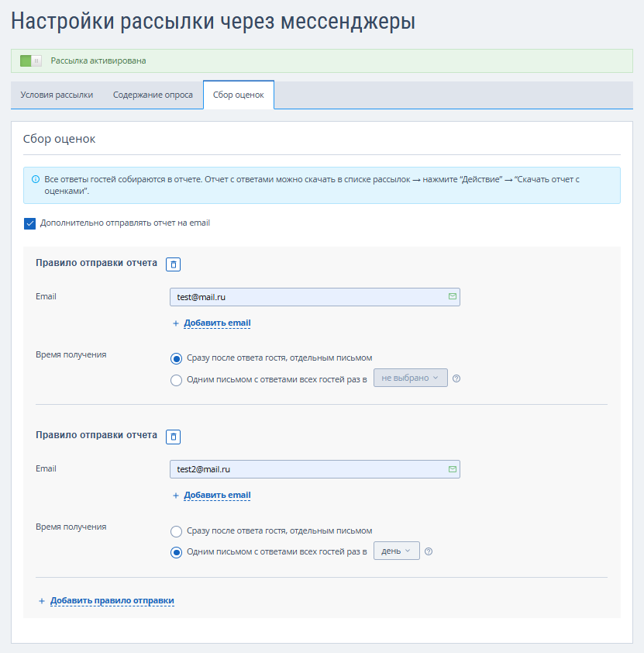Switch to 'Содержание опроса' tab
The image size is (644, 653).
(x=153, y=95)
